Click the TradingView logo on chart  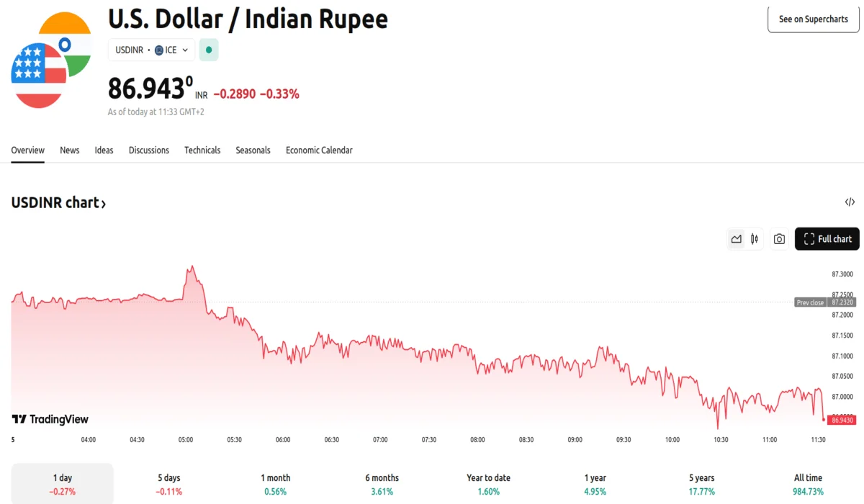[x=50, y=419]
